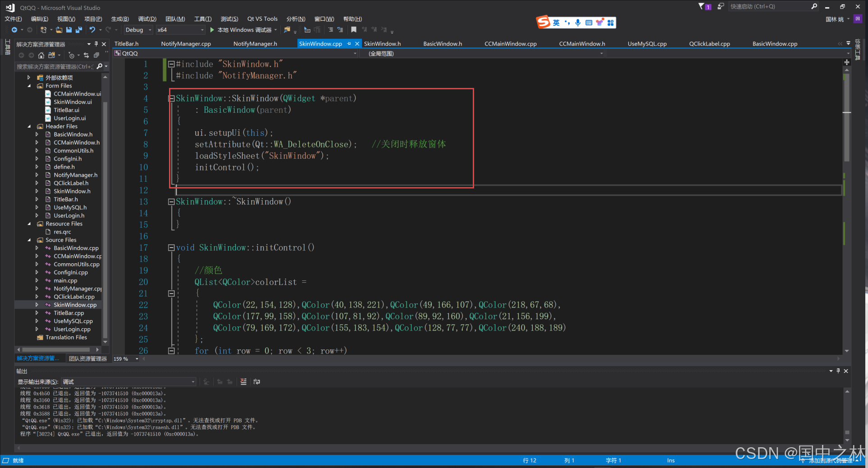Select res.qrc under Resource Files
This screenshot has width=868, height=468.
click(62, 232)
